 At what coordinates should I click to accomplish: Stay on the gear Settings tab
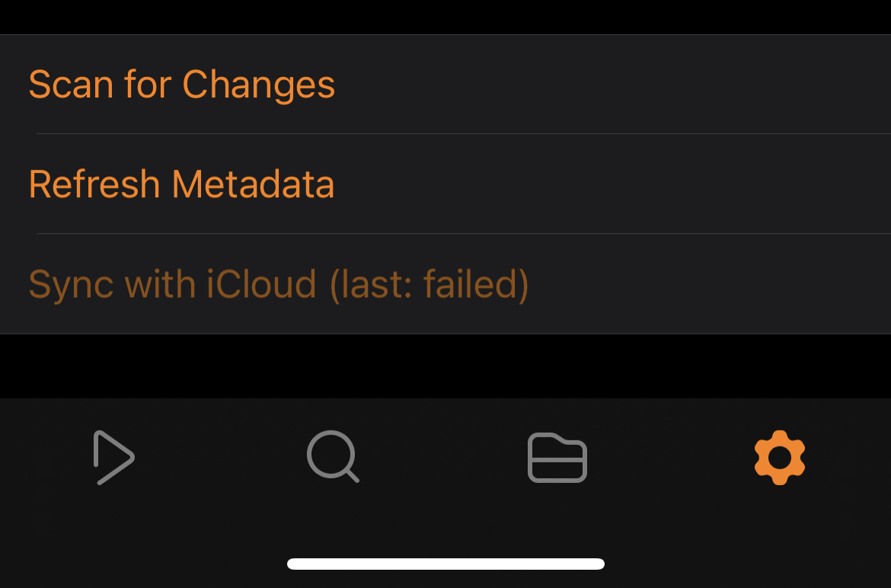(x=779, y=458)
